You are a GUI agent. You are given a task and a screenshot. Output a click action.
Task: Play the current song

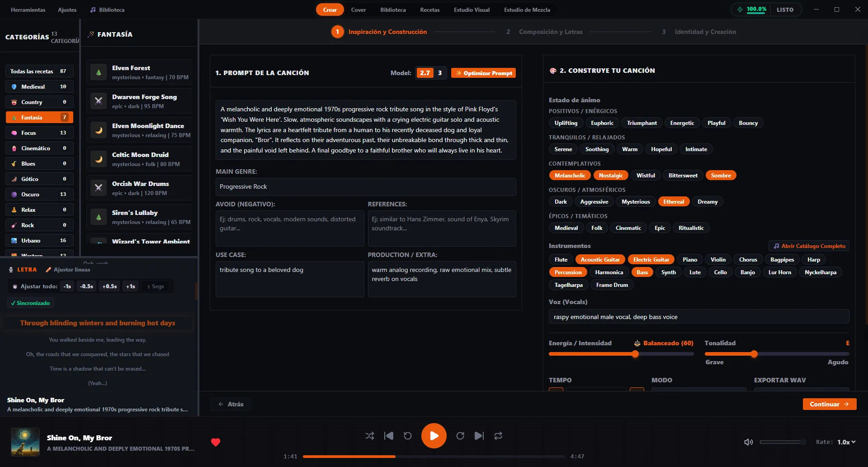click(434, 436)
